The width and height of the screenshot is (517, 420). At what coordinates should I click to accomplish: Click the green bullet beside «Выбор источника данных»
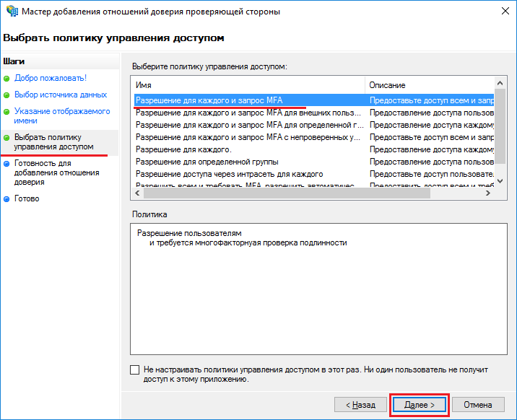click(x=6, y=95)
